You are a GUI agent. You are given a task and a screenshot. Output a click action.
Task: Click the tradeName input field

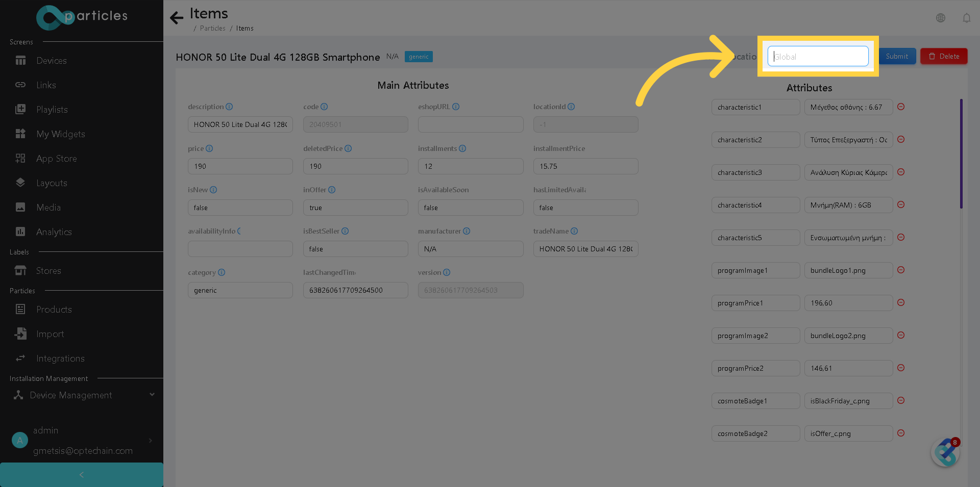586,249
